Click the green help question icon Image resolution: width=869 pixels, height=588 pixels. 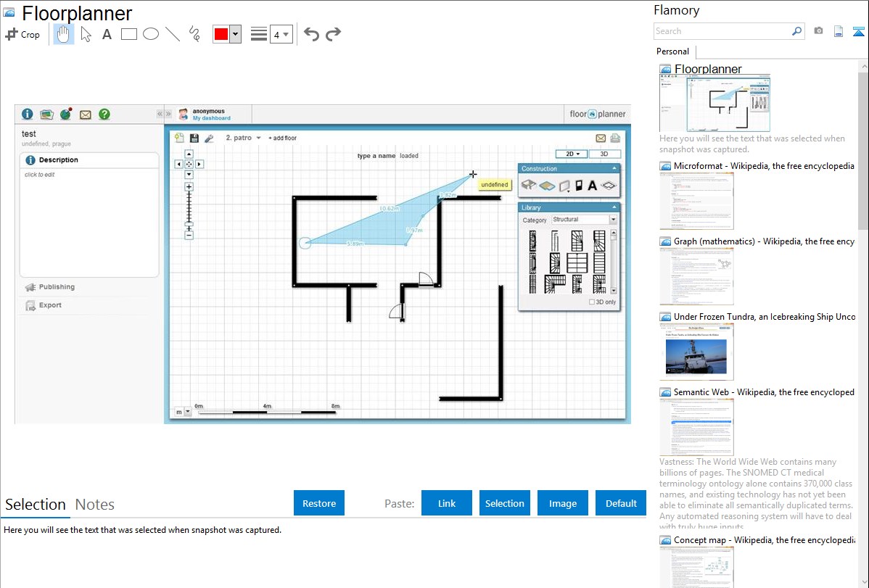click(x=104, y=114)
